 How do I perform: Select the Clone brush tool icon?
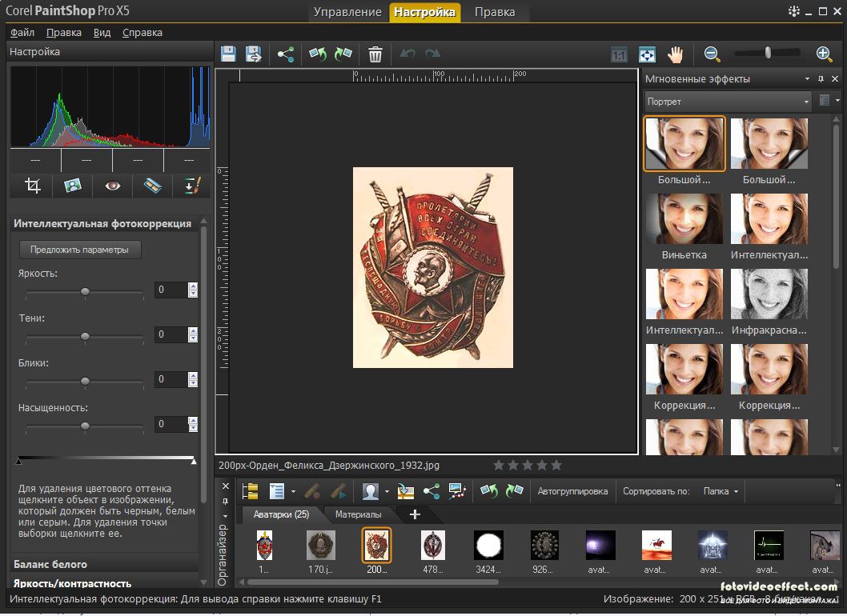tap(193, 186)
